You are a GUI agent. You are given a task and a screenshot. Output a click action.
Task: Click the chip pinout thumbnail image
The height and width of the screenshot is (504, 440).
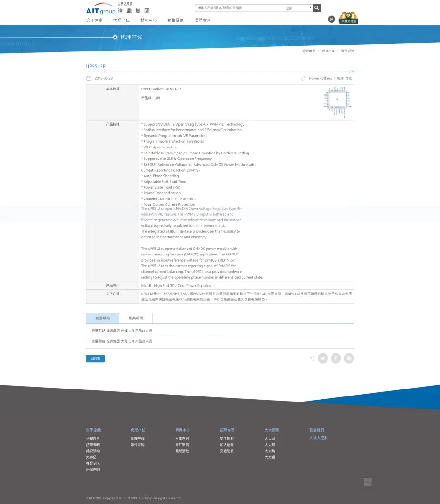coord(337,102)
